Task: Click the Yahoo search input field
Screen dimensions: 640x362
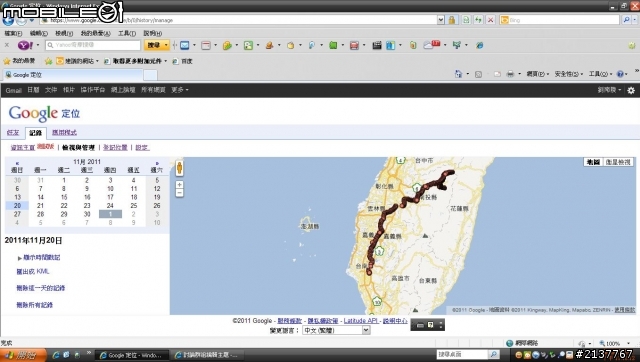Action: [x=93, y=45]
